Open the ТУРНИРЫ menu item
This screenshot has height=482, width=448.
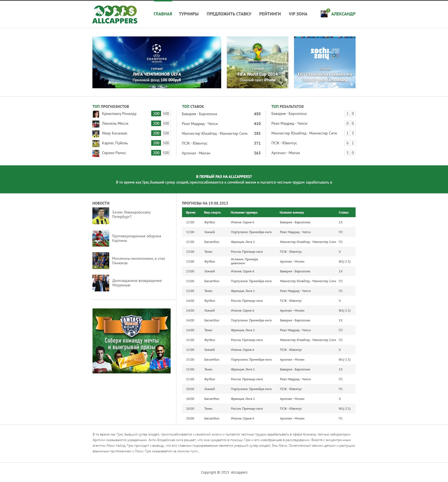click(189, 14)
